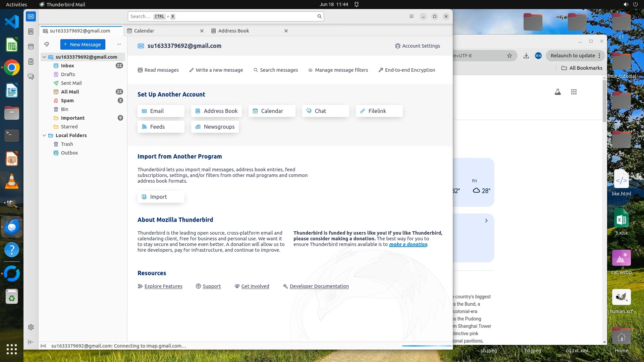
Task: Open the Chat space icon
Action: coord(31,77)
